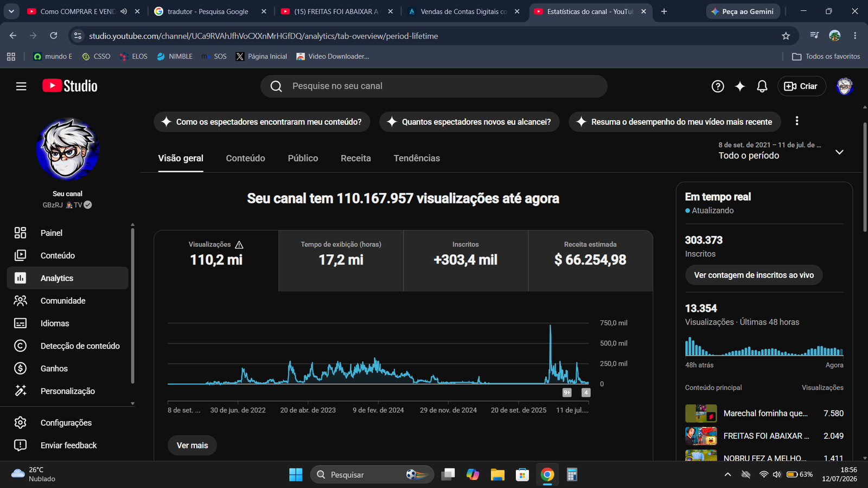The width and height of the screenshot is (868, 488).
Task: Click the YouTube Studio logo
Action: click(x=70, y=86)
